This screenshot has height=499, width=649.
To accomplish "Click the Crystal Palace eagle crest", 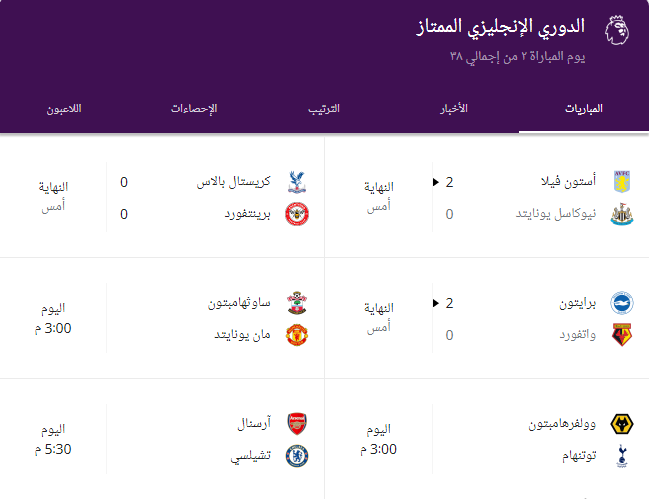I will click(x=297, y=182).
